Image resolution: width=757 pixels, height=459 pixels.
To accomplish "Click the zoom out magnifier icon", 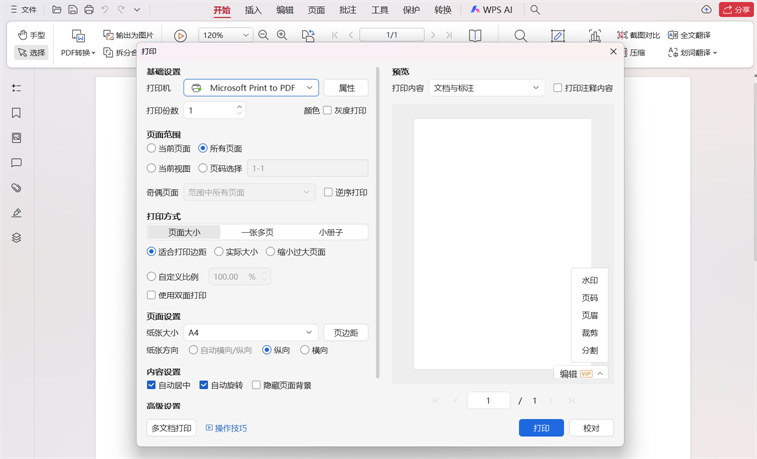I will click(x=263, y=35).
